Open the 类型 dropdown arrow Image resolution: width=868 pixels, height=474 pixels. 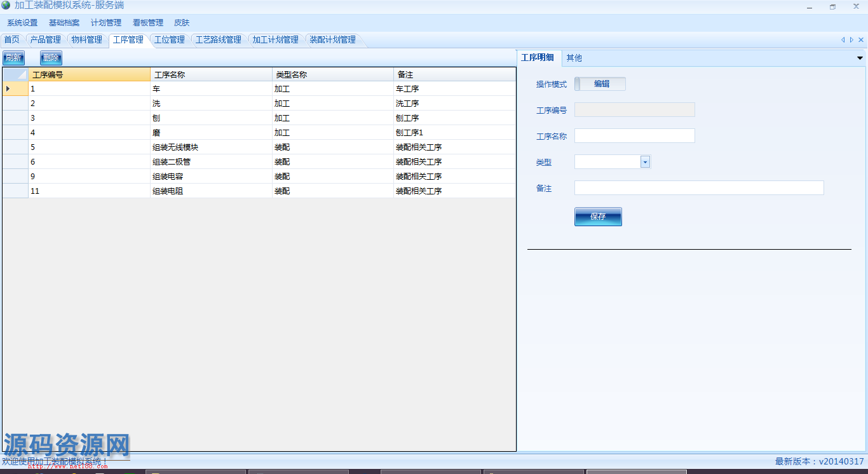pyautogui.click(x=645, y=162)
